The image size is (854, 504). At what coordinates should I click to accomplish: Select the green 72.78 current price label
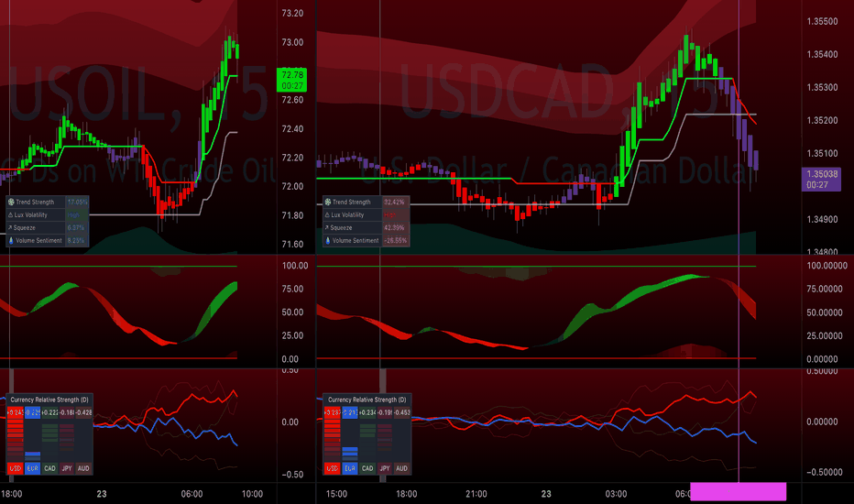(292, 80)
